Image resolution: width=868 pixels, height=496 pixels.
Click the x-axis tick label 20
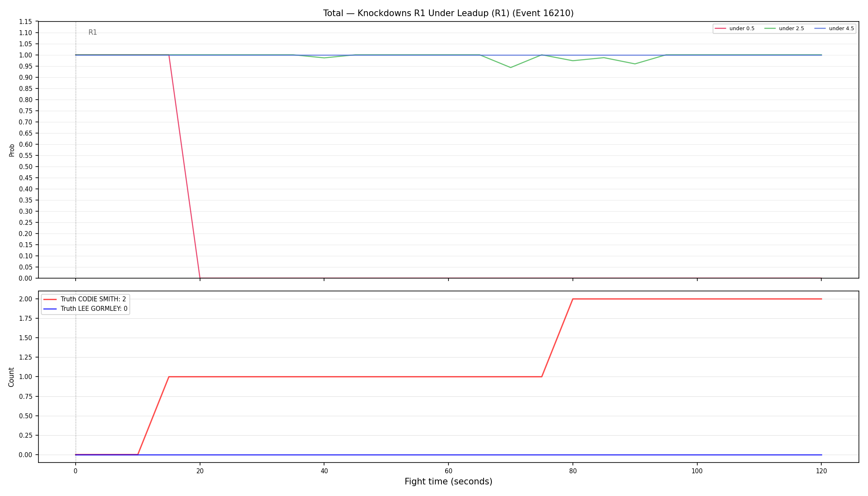coord(200,471)
